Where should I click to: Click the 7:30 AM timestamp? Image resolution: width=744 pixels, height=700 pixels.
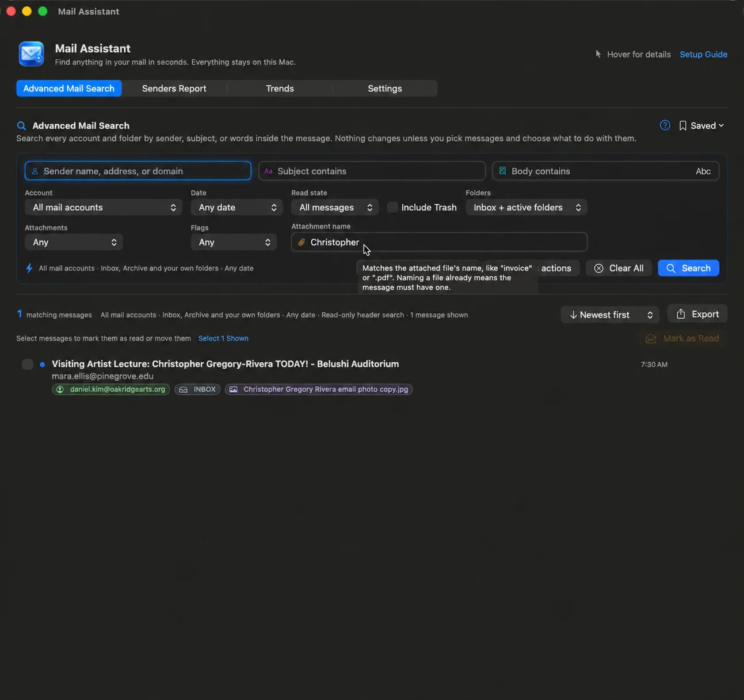point(654,365)
